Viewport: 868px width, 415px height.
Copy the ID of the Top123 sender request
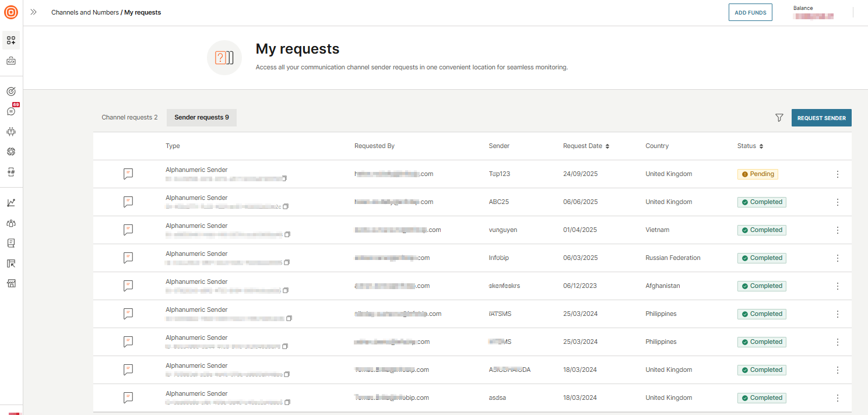(x=284, y=178)
